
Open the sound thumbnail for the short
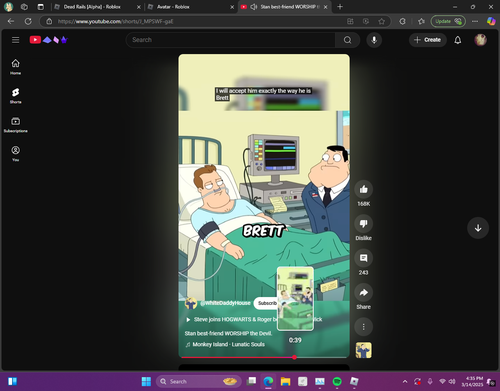363,350
